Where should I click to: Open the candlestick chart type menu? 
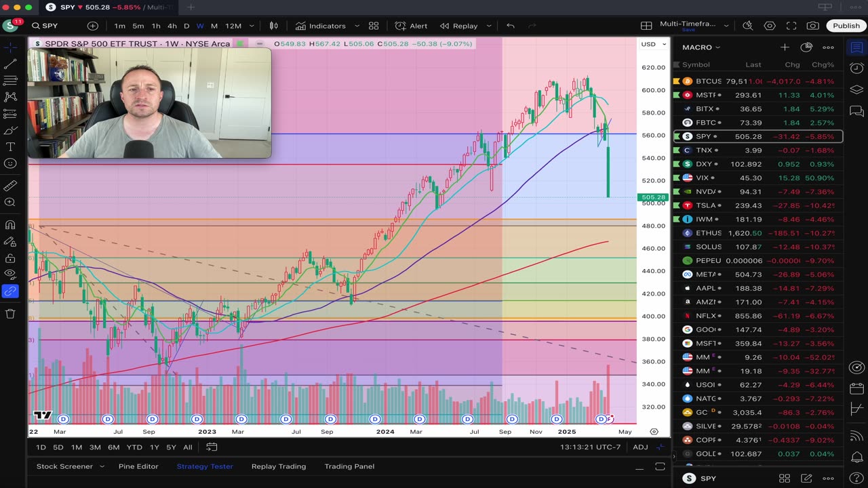[274, 26]
